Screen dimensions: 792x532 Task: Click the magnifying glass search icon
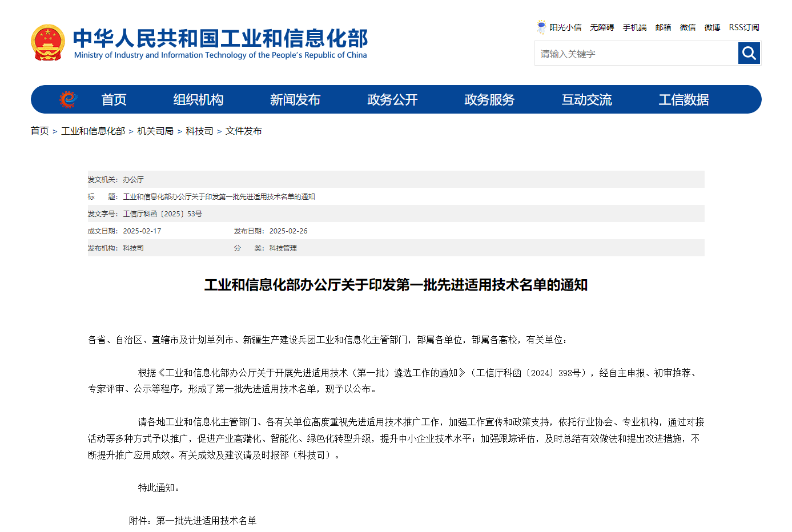click(749, 54)
